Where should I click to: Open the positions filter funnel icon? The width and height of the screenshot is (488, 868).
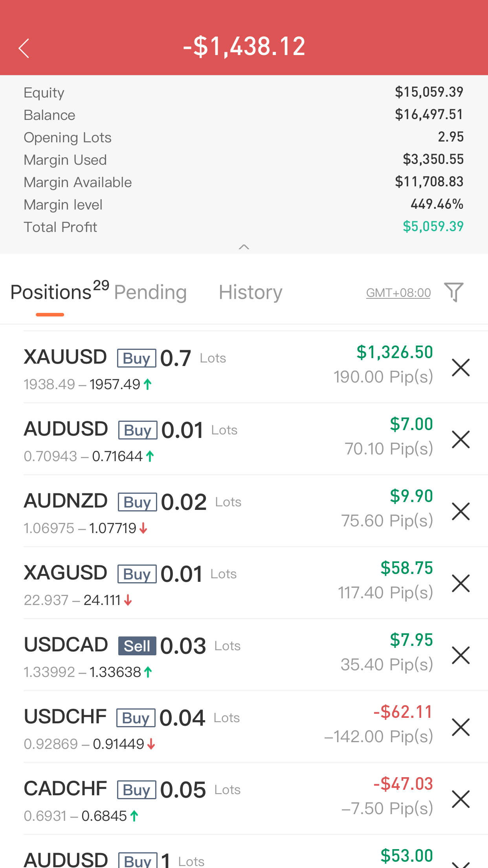[x=453, y=292]
